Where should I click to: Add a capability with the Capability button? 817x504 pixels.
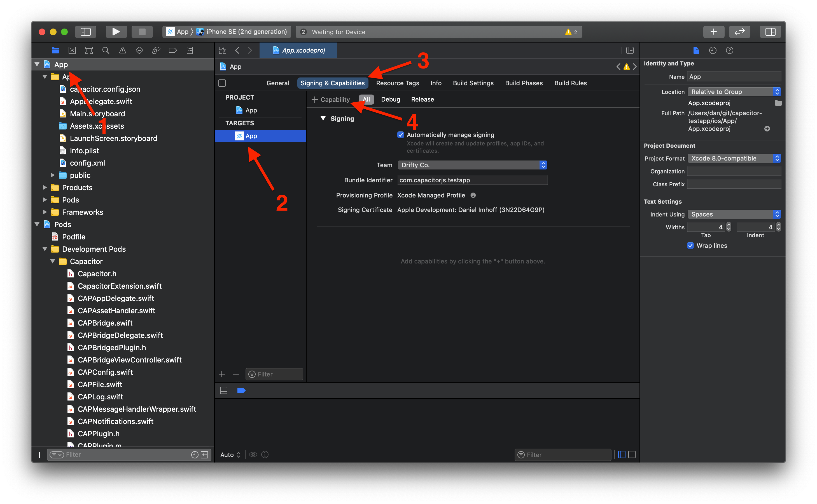(331, 99)
